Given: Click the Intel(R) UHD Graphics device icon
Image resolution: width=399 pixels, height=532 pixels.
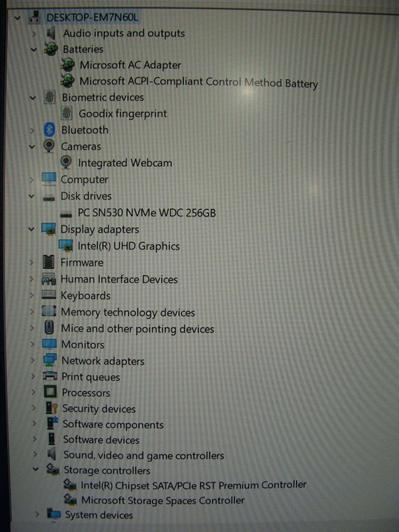Looking at the screenshot, I should pos(66,246).
